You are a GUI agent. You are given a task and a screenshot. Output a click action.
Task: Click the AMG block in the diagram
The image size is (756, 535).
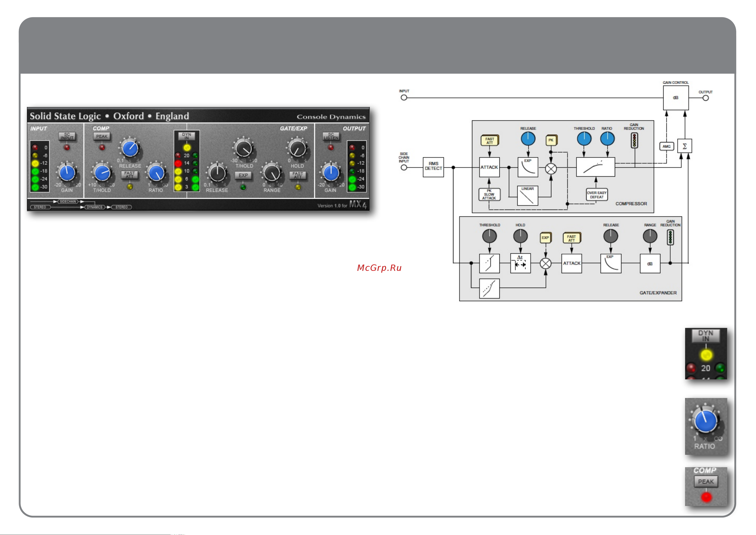point(667,146)
